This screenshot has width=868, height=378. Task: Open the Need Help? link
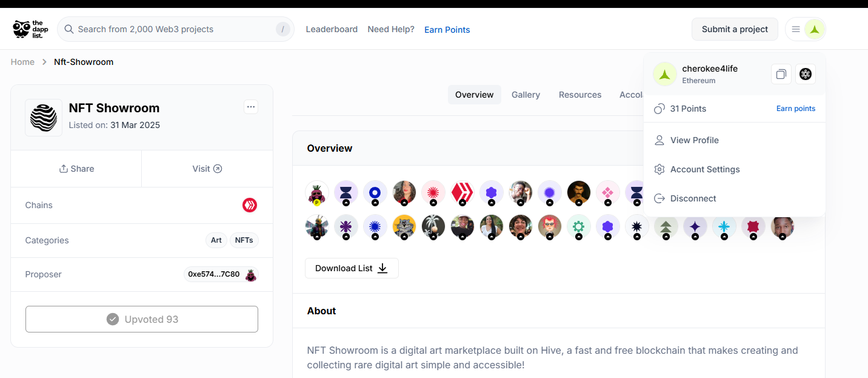pos(391,29)
